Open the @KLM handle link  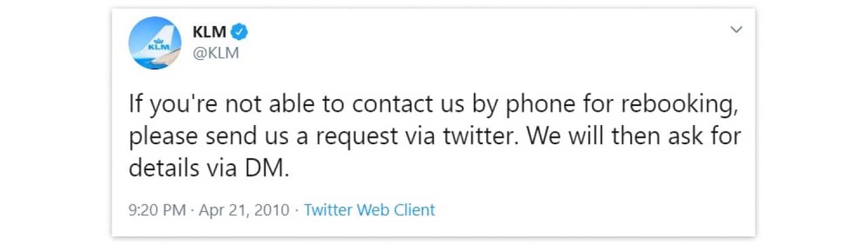[216, 53]
